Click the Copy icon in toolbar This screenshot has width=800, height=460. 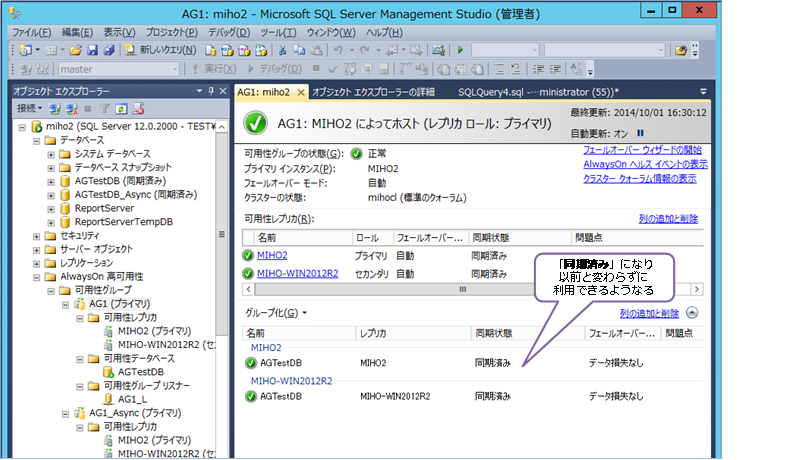click(x=299, y=50)
